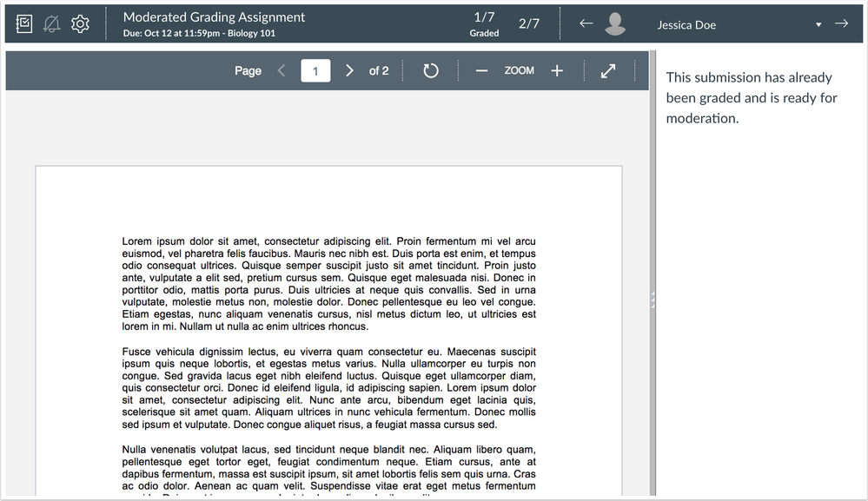Click the Page label in the toolbar
868x501 pixels.
248,70
